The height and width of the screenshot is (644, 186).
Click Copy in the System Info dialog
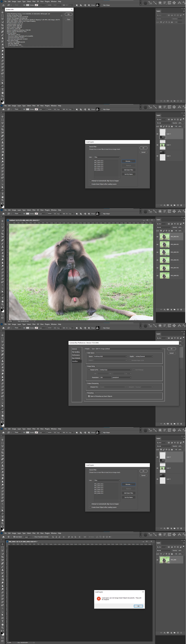pyautogui.click(x=68, y=19)
